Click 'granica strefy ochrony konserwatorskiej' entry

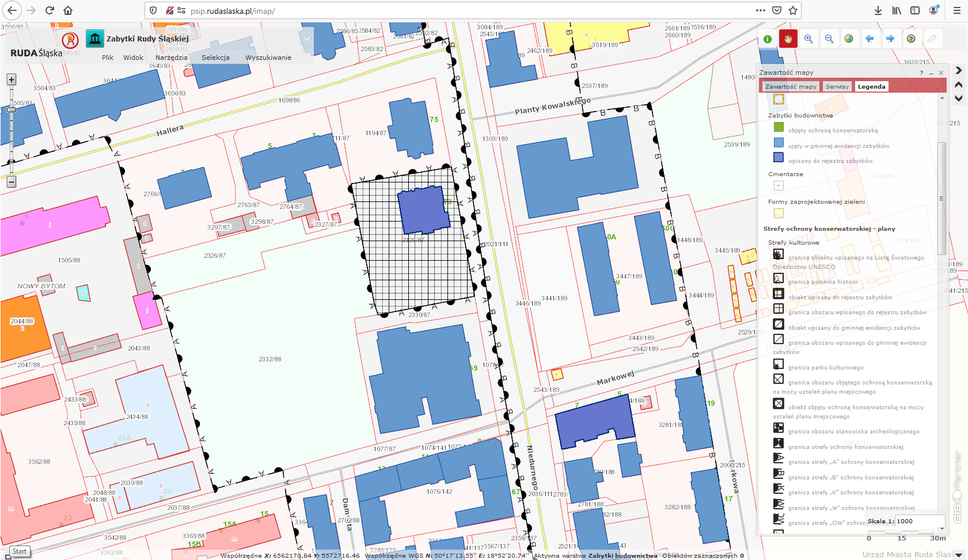point(845,447)
